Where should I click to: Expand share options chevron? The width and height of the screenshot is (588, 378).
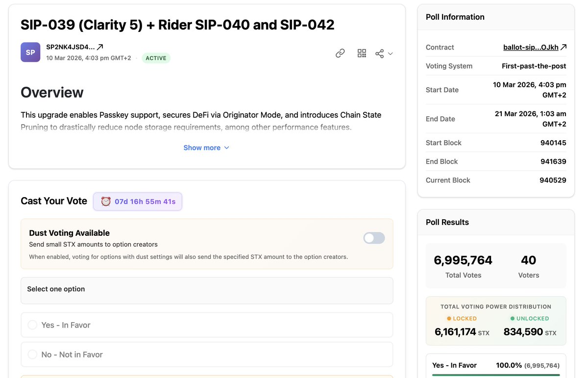coord(391,54)
